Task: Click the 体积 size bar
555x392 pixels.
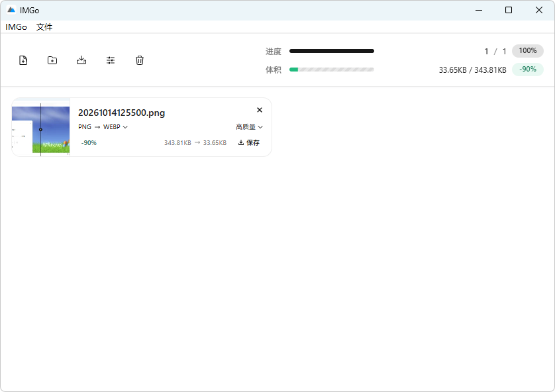Action: click(x=332, y=70)
